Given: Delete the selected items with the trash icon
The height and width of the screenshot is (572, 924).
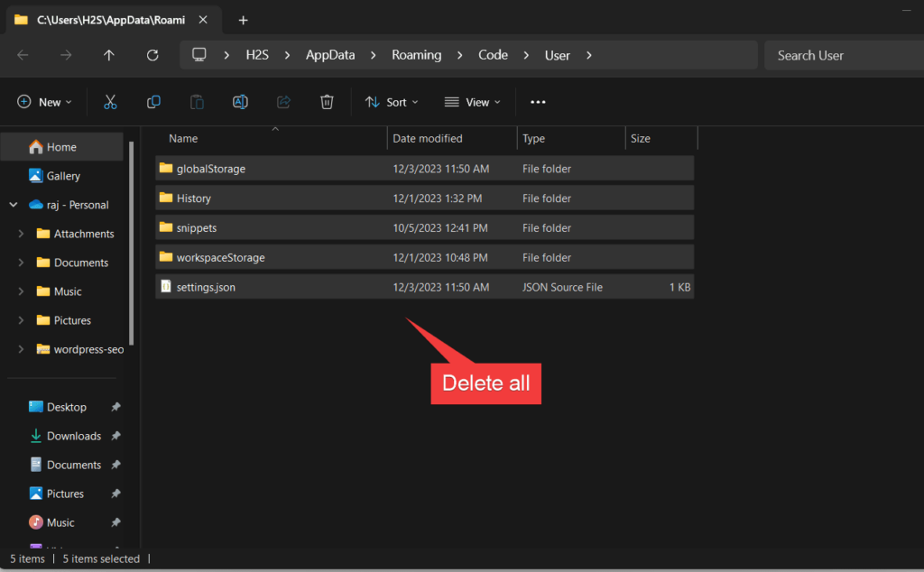Looking at the screenshot, I should click(x=327, y=101).
